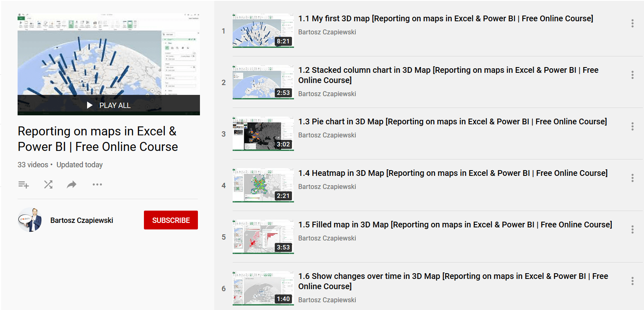Viewport: 644px width, 310px height.
Task: Open Bartosz Czapiewski channel name link
Action: coord(82,220)
